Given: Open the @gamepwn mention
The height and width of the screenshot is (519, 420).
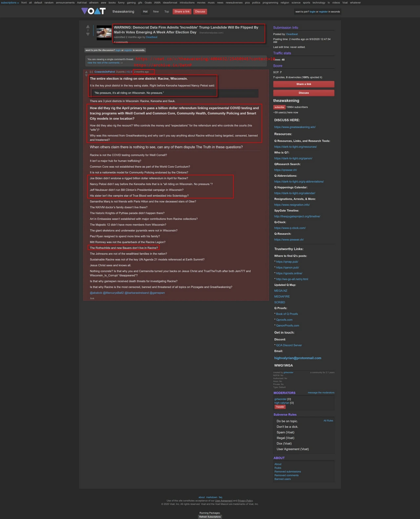Looking at the screenshot, I should (x=157, y=293).
